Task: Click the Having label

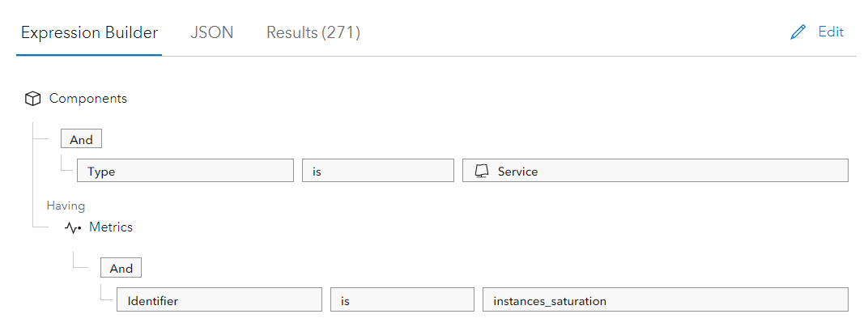Action: point(66,206)
